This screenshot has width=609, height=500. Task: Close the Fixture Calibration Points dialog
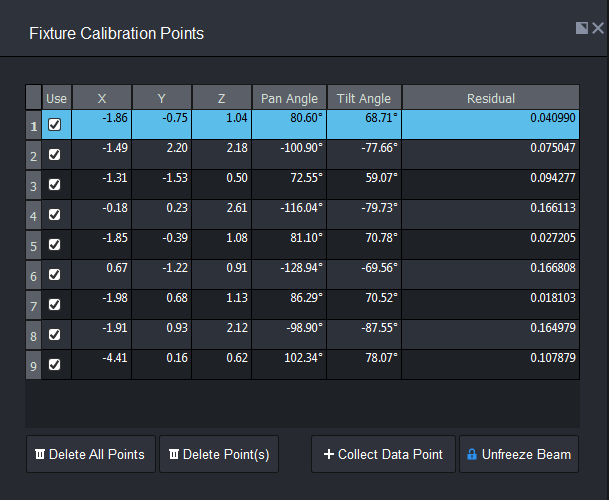click(x=598, y=28)
